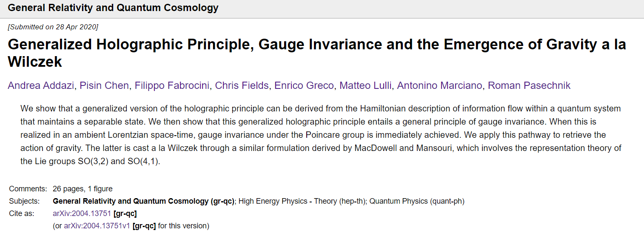Click the submission date text
This screenshot has height=236, width=644.
[53, 27]
